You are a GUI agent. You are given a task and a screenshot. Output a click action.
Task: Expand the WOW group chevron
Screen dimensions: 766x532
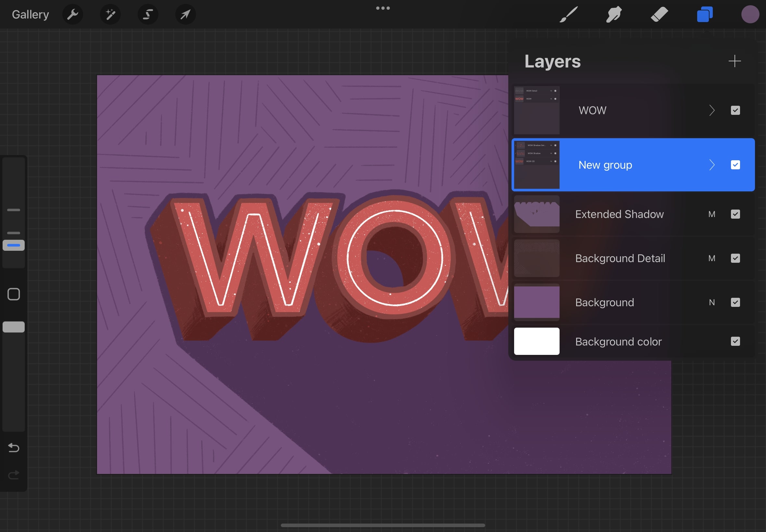(712, 110)
